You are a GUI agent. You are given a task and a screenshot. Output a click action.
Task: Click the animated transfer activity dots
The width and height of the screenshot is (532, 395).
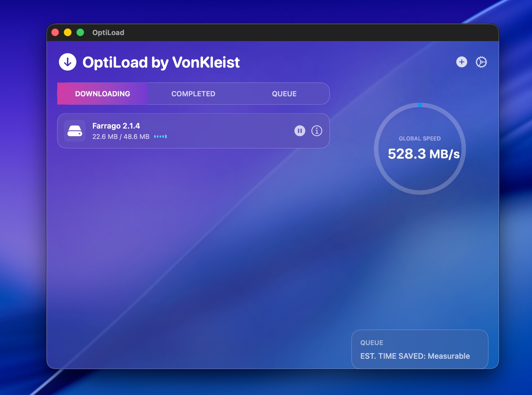point(160,136)
